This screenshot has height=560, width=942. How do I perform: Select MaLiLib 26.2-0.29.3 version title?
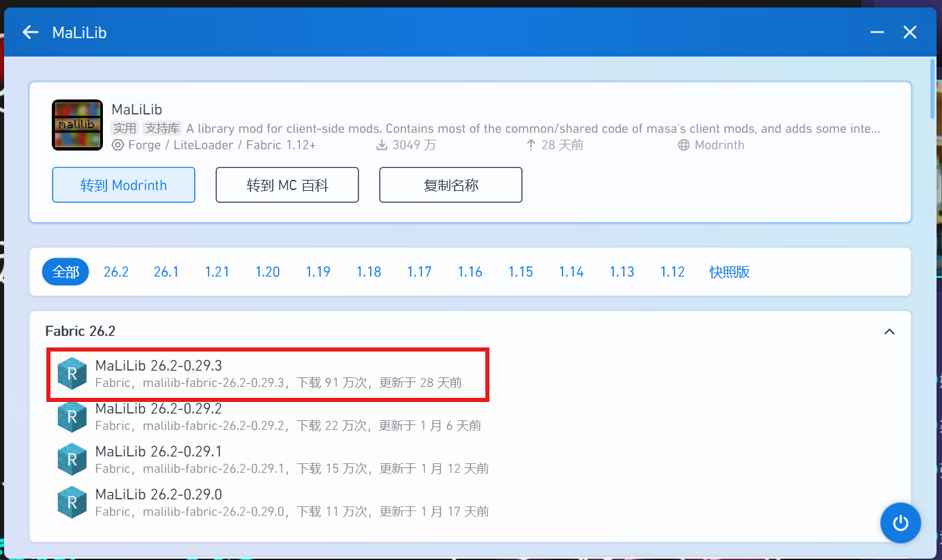pyautogui.click(x=159, y=366)
